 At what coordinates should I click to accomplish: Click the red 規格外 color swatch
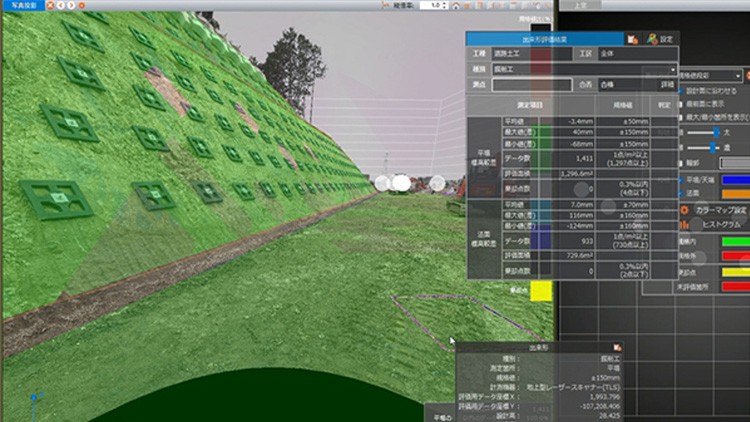click(736, 256)
